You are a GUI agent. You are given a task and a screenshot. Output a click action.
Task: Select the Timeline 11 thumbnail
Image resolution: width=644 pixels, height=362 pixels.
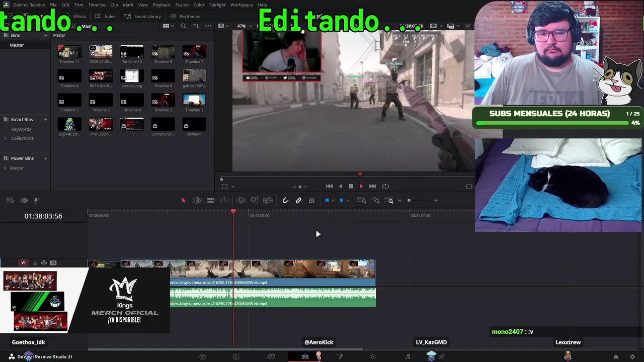69,51
